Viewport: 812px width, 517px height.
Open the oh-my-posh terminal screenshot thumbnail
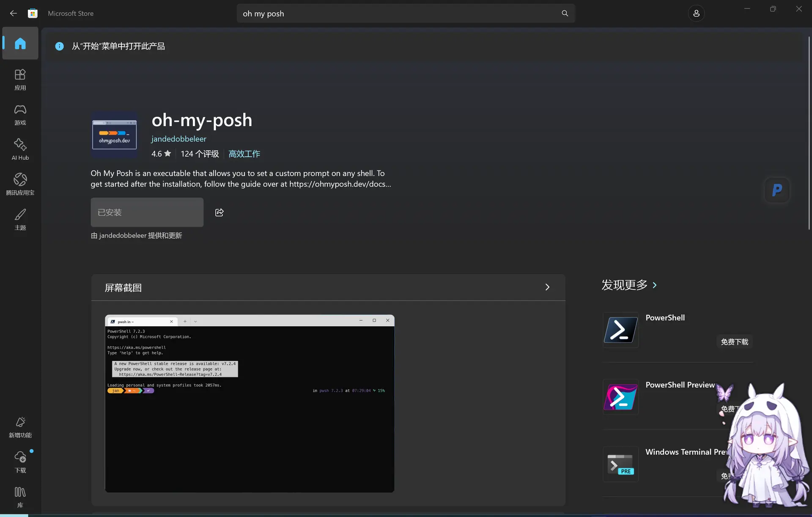click(x=250, y=404)
